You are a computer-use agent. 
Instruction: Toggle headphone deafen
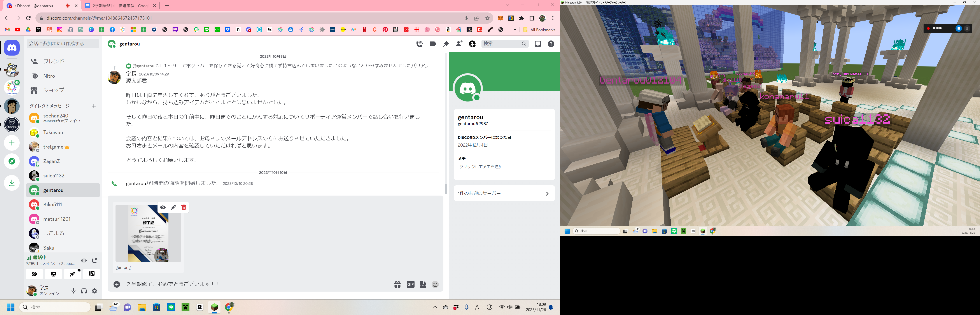pos(84,291)
